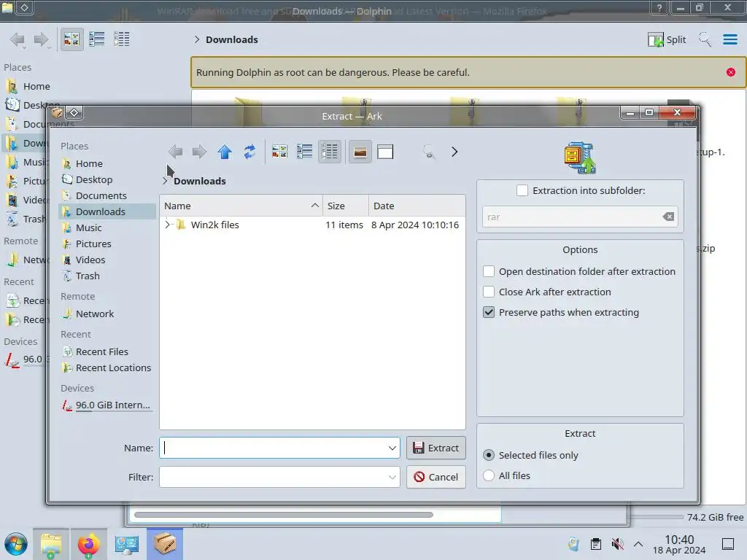Open Recent Locations in Extract dialog
747x560 pixels.
point(108,367)
